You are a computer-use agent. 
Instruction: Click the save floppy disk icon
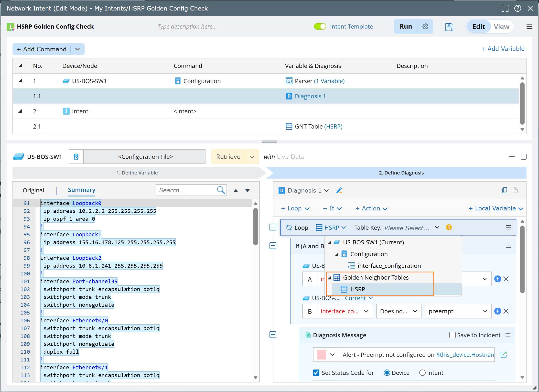click(x=449, y=27)
